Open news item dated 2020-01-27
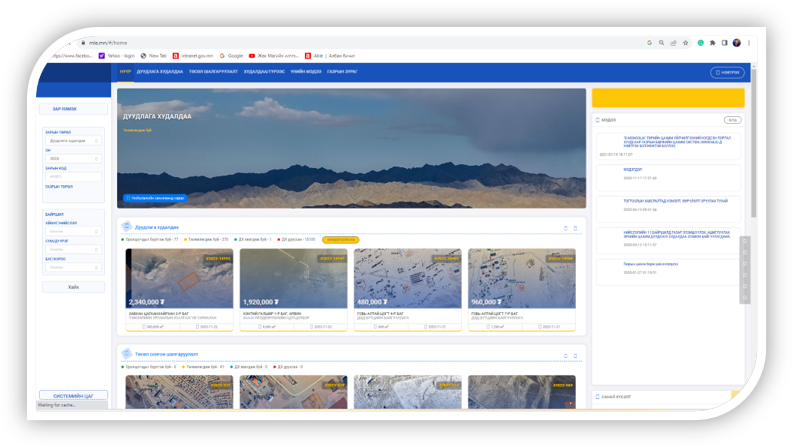Screen dimensions: 793x447 [669, 272]
